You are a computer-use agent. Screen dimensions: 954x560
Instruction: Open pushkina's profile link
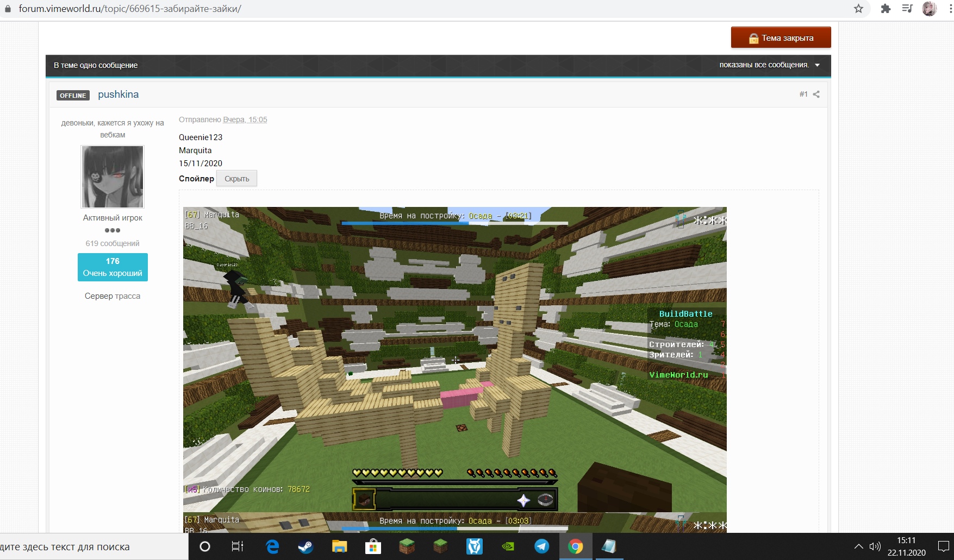[118, 95]
